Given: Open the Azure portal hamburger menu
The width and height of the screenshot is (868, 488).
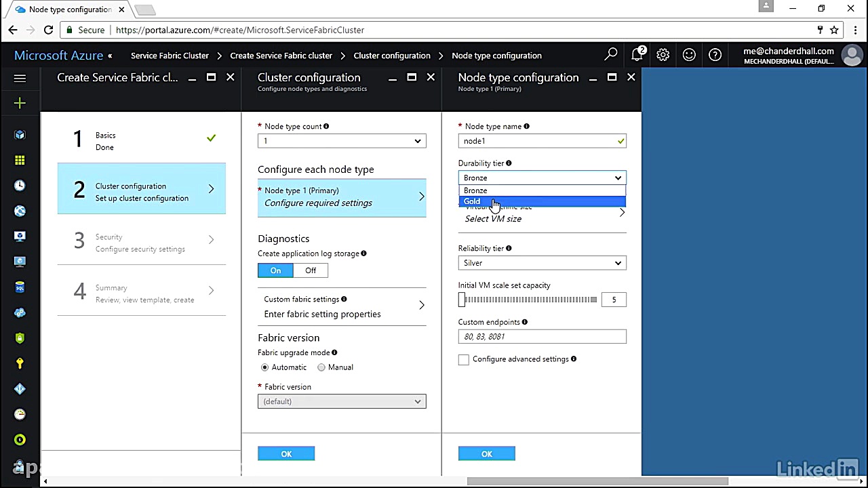Looking at the screenshot, I should click(20, 78).
